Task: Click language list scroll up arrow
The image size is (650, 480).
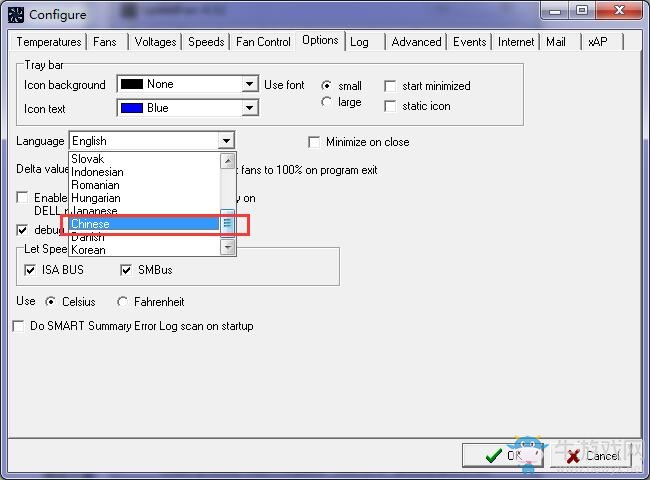Action: [x=228, y=160]
